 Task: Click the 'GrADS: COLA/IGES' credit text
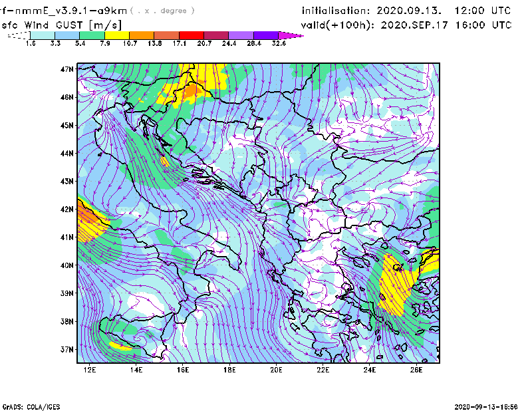coord(31,407)
